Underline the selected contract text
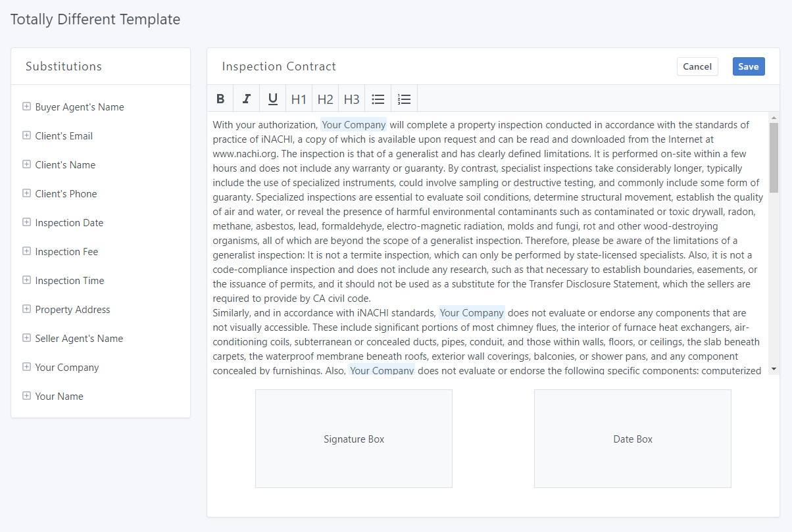792x532 pixels. pyautogui.click(x=272, y=99)
